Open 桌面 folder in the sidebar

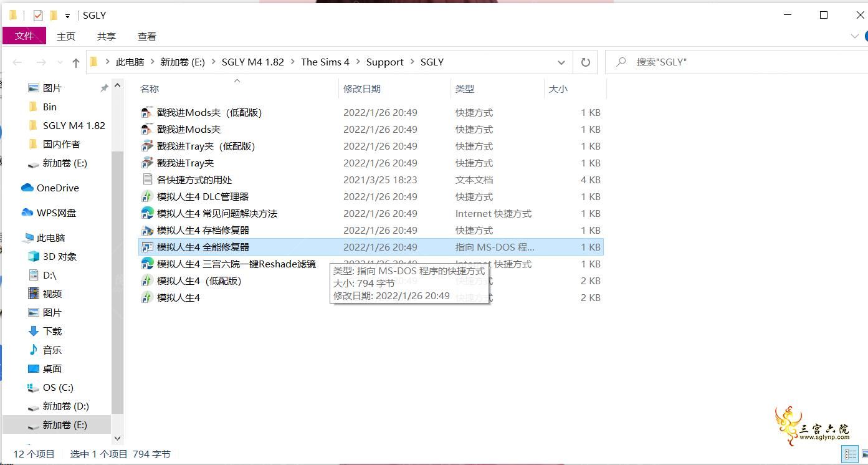(52, 369)
